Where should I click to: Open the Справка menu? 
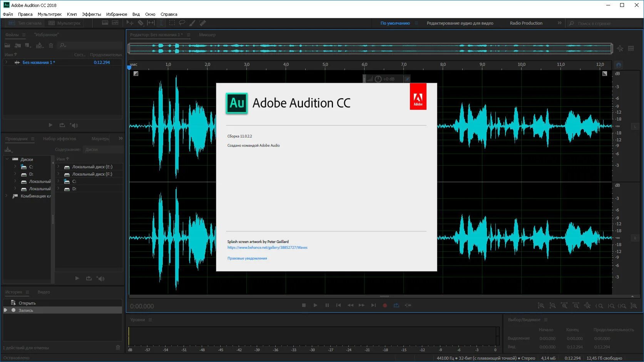(x=169, y=14)
